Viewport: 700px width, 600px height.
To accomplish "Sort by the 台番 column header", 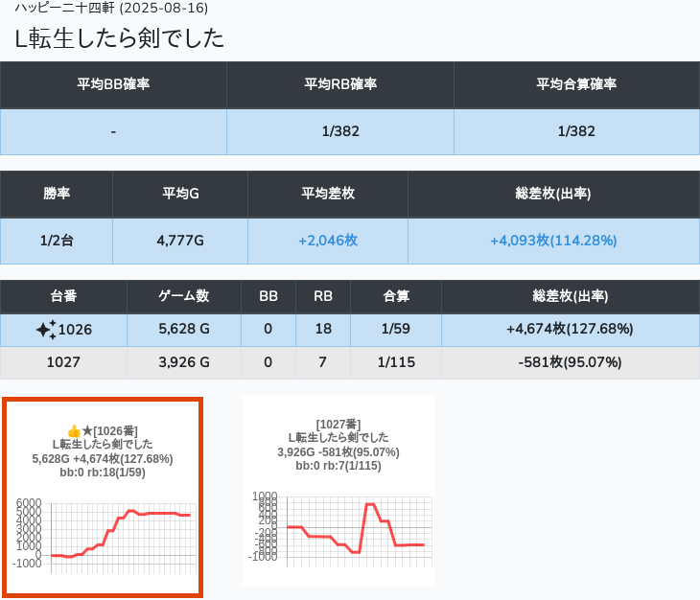I will 63,296.
